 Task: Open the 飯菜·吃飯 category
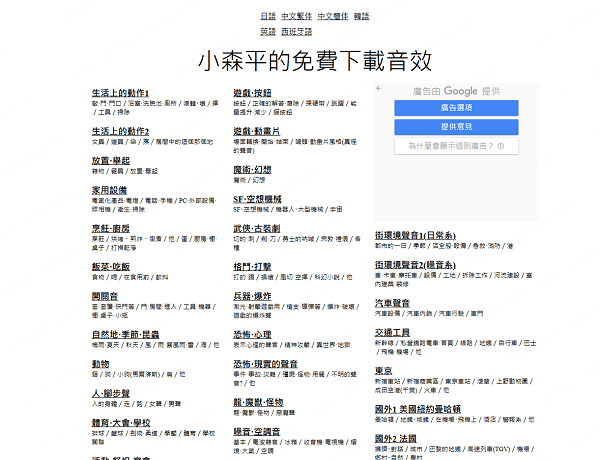click(111, 267)
